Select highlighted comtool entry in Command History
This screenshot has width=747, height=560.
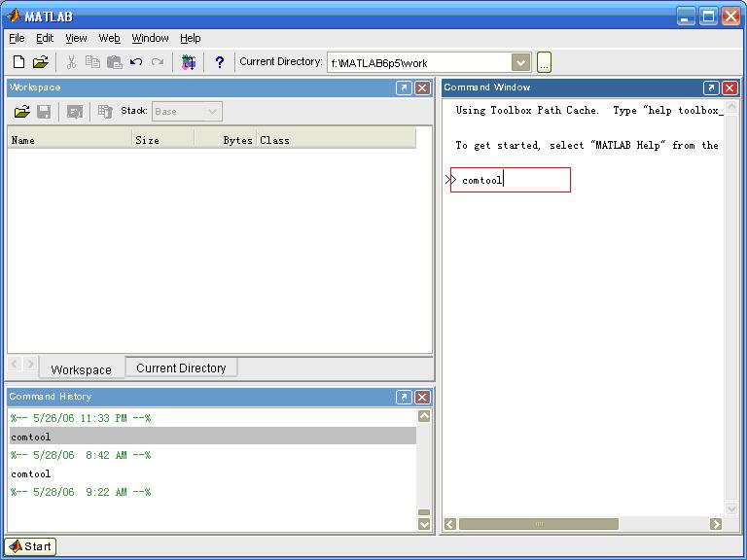(213, 437)
